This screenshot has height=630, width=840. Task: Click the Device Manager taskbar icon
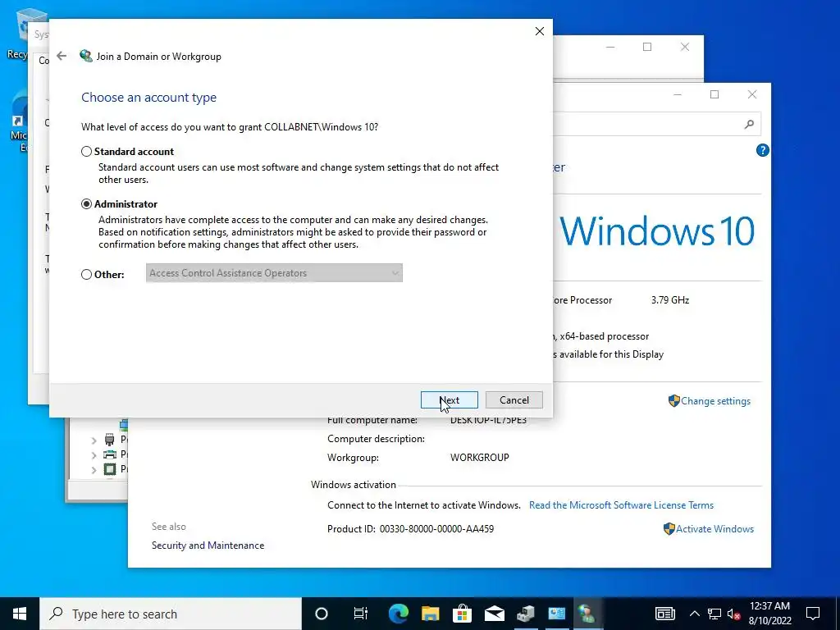[x=526, y=614]
